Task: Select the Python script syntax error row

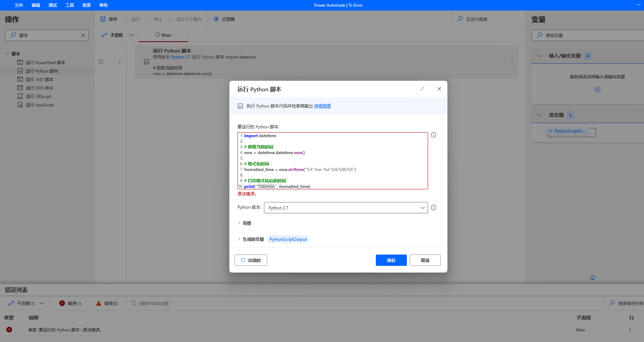Action: tap(322, 330)
